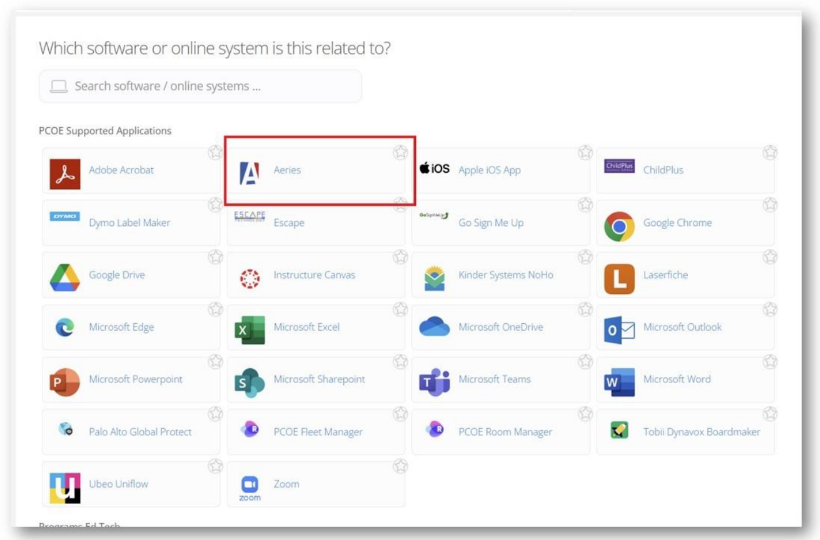Select the Aeries logo icon
820x540 pixels.
tap(249, 174)
